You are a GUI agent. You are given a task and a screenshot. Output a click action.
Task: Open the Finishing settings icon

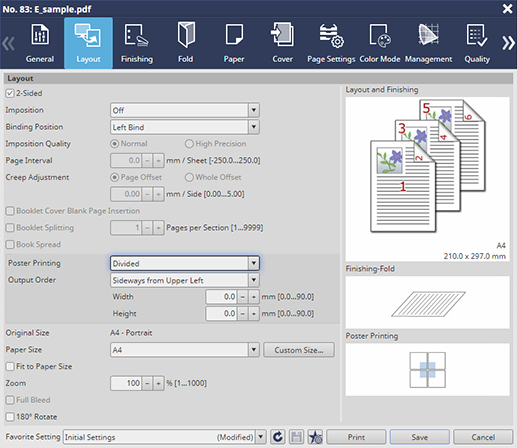137,35
